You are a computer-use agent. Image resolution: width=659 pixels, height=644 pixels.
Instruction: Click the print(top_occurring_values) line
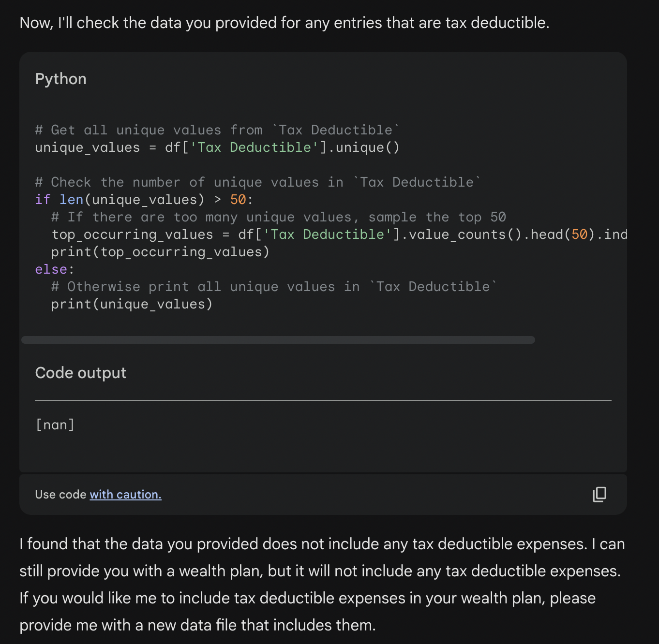160,252
